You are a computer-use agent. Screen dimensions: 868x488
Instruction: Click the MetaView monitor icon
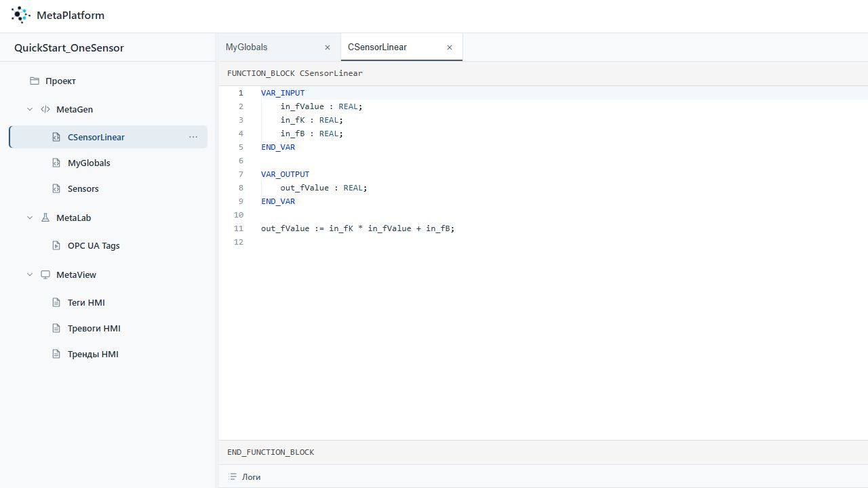pos(45,274)
